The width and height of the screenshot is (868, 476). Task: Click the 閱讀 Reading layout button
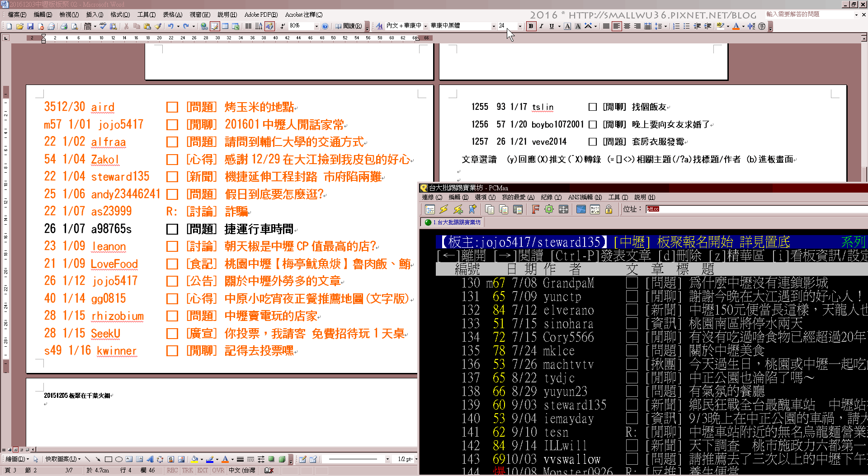[349, 26]
